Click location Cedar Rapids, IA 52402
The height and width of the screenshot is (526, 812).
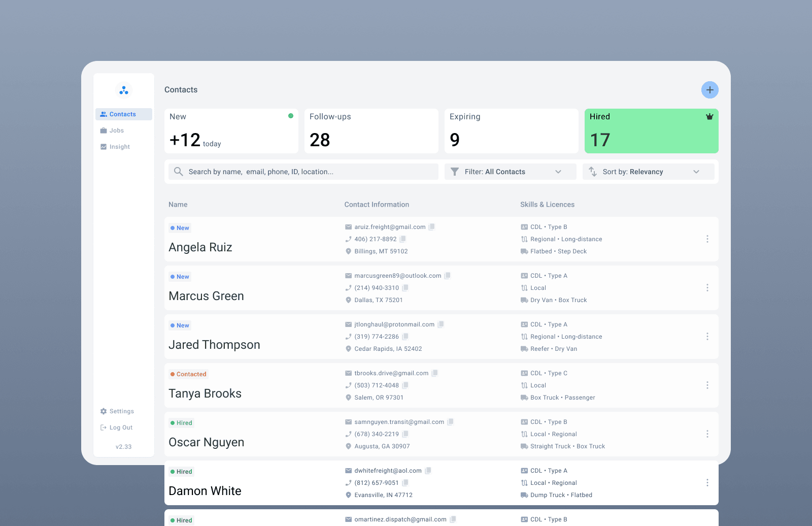[388, 349]
